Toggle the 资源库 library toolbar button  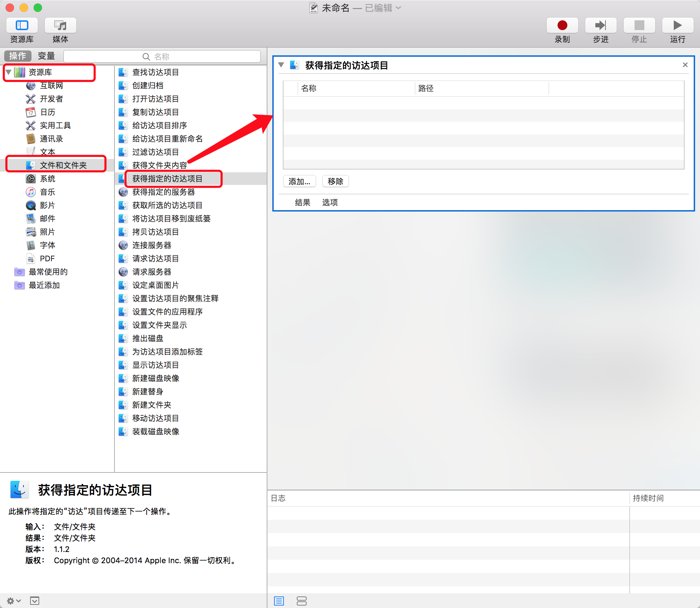click(x=22, y=26)
